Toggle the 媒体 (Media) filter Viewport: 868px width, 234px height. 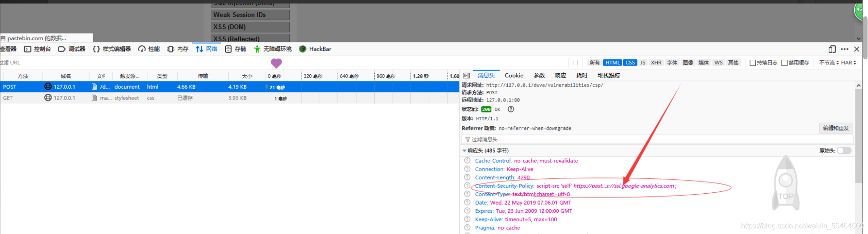point(704,62)
